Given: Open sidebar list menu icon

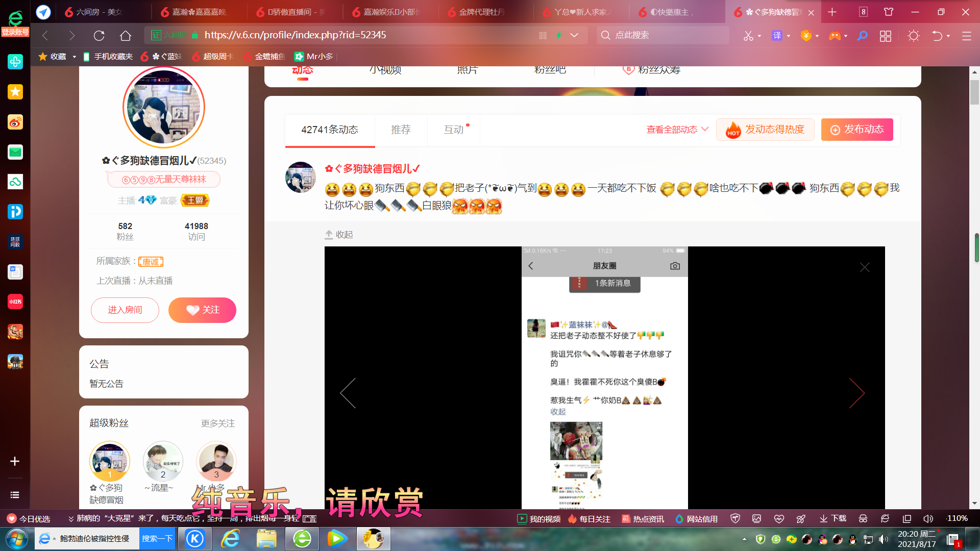Looking at the screenshot, I should 15,495.
